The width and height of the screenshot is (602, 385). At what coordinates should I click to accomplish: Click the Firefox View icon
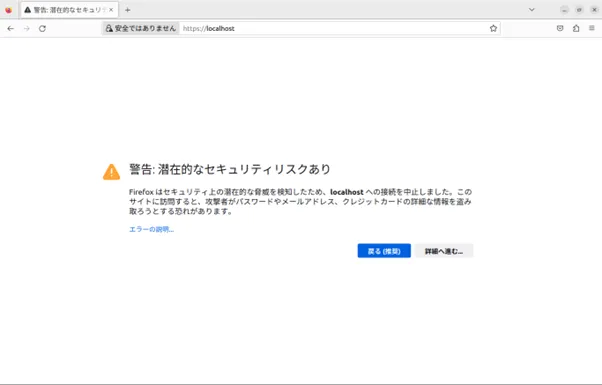(x=8, y=10)
